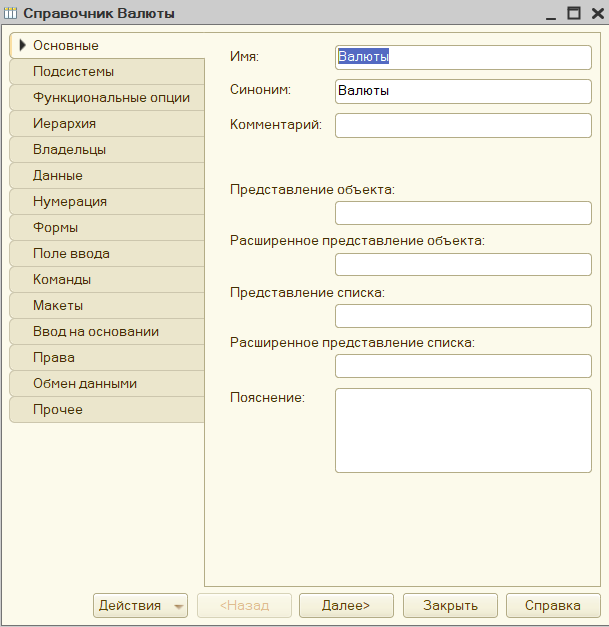Focus the Синоним text field
Viewport: 609px width, 627px height.
(463, 91)
